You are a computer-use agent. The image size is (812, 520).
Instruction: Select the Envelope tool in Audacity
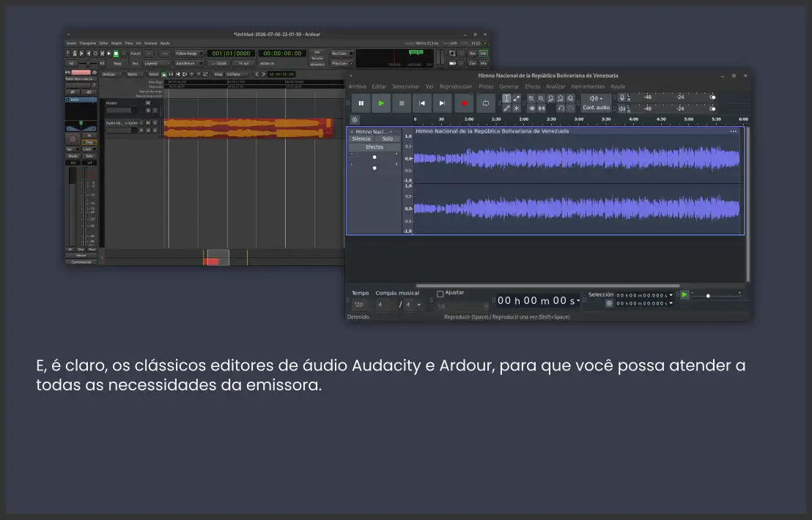tap(517, 98)
